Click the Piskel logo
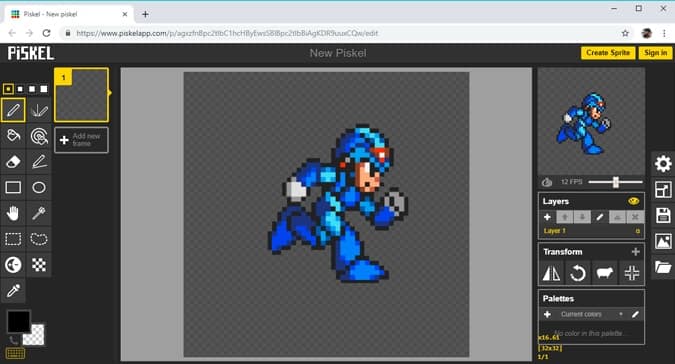Screen dimensions: 675x364 coord(31,53)
